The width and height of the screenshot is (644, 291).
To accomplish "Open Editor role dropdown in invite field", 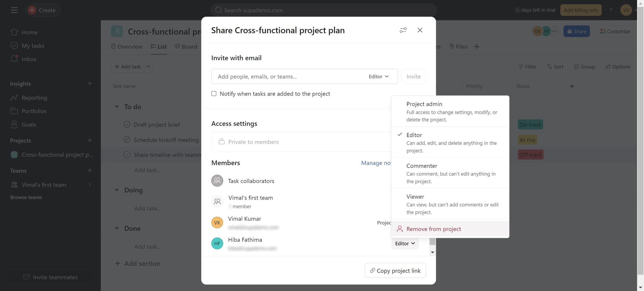I will (x=379, y=77).
